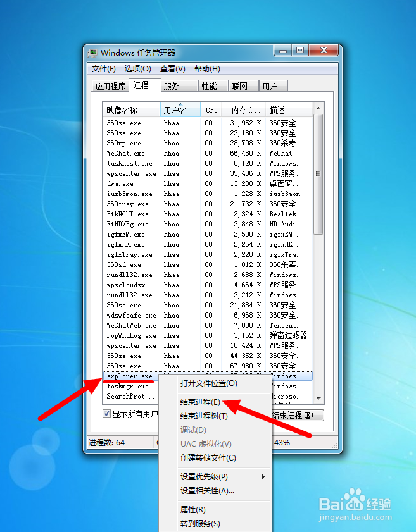This screenshot has width=416, height=532.
Task: Open the 文件(F) menu
Action: pos(104,69)
